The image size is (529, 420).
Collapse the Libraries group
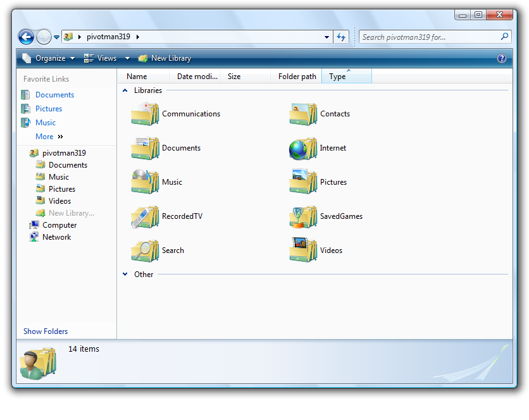pos(125,90)
